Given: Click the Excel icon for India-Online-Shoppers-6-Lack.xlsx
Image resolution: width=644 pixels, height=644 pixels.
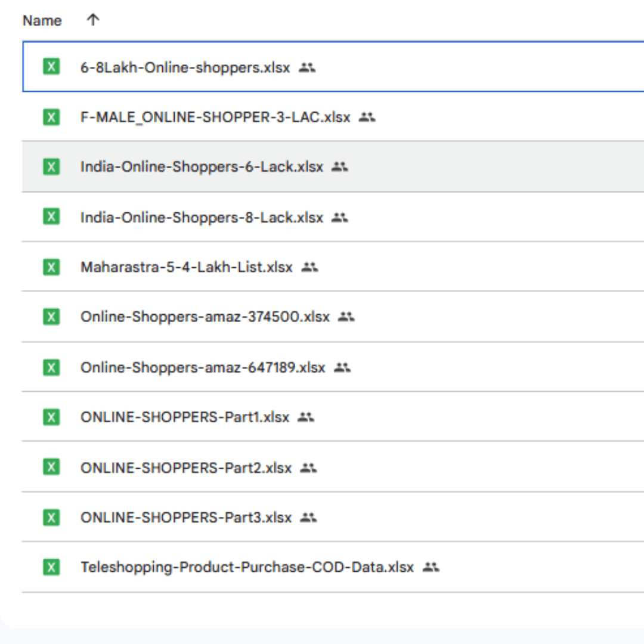Looking at the screenshot, I should coord(51,167).
